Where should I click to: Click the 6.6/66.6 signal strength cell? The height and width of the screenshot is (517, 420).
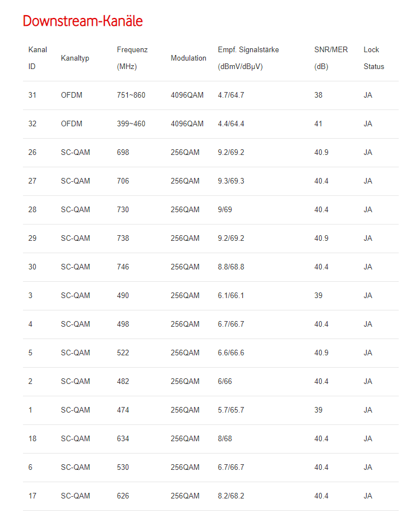click(x=231, y=353)
